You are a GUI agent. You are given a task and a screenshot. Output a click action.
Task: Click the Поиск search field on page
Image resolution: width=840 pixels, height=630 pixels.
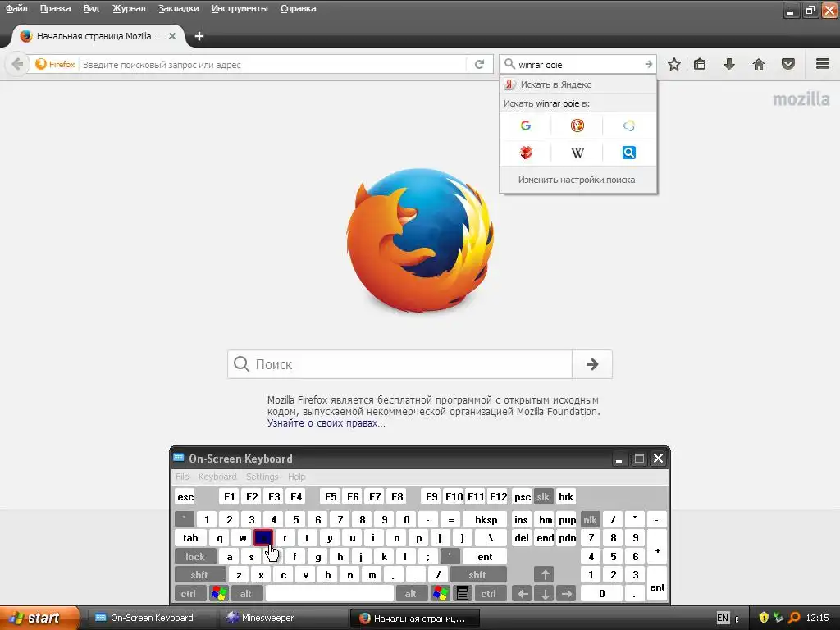400,364
